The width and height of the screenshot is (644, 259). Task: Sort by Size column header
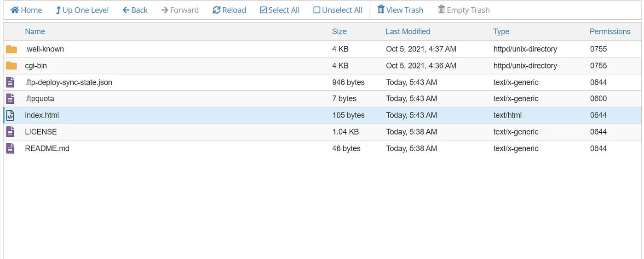tap(339, 32)
